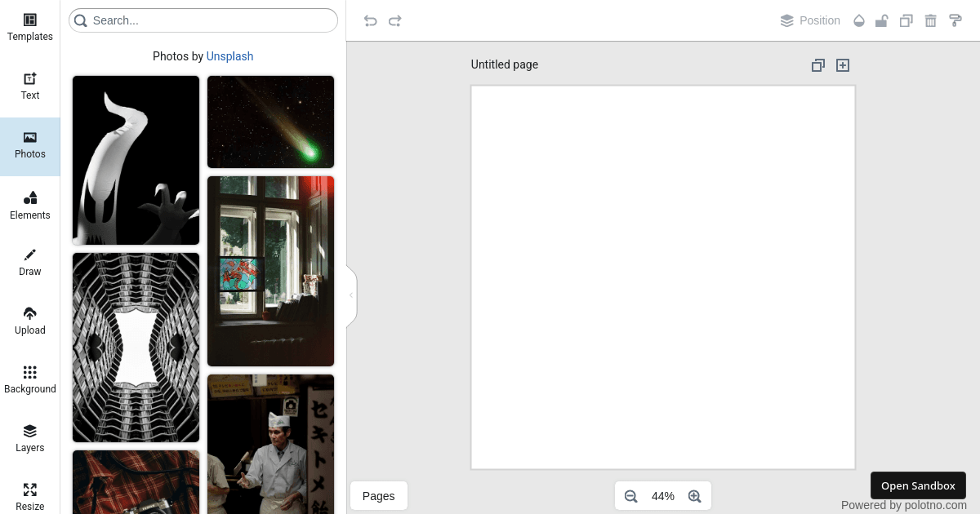Open the Layers panel
This screenshot has width=980, height=514.
(x=30, y=441)
